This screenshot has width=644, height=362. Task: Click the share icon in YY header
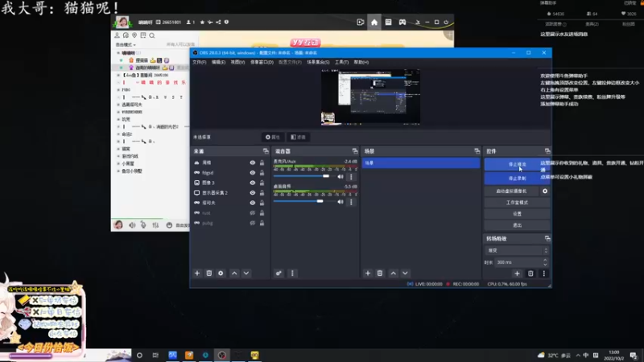coord(218,23)
